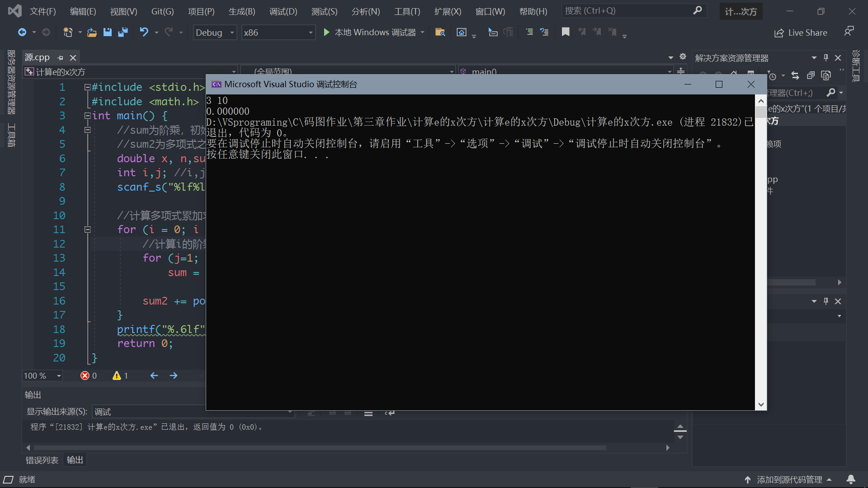Click the navigate backward arrow icon
Screen dimensions: 868x488
click(22, 32)
